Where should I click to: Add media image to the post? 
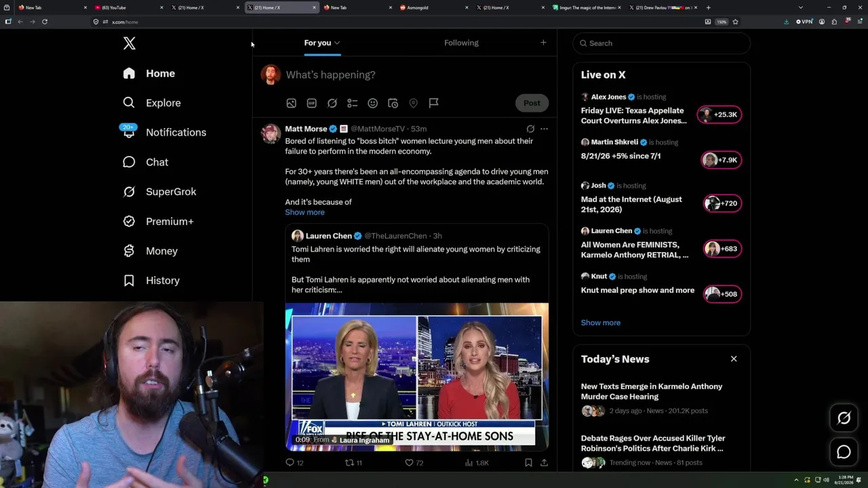tap(291, 103)
